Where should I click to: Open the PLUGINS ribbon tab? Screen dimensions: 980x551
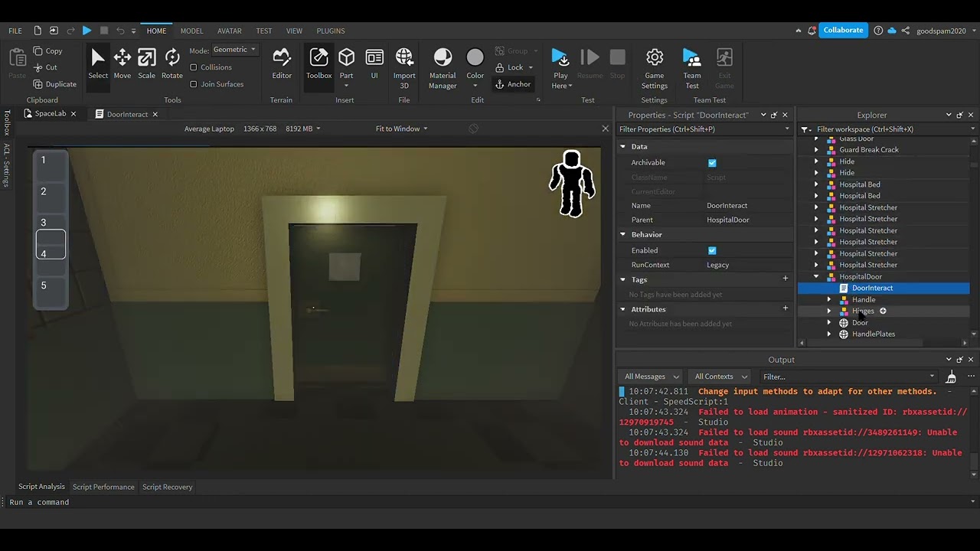(x=330, y=31)
